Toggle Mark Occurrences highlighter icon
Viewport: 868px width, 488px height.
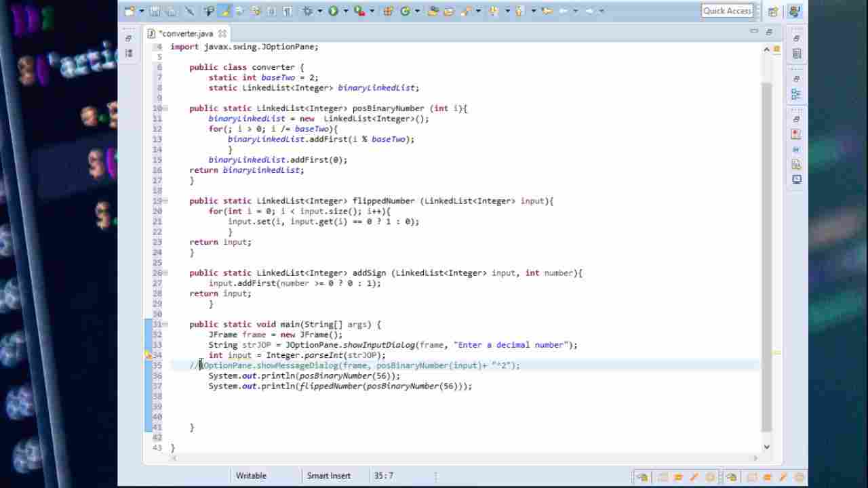pos(224,11)
